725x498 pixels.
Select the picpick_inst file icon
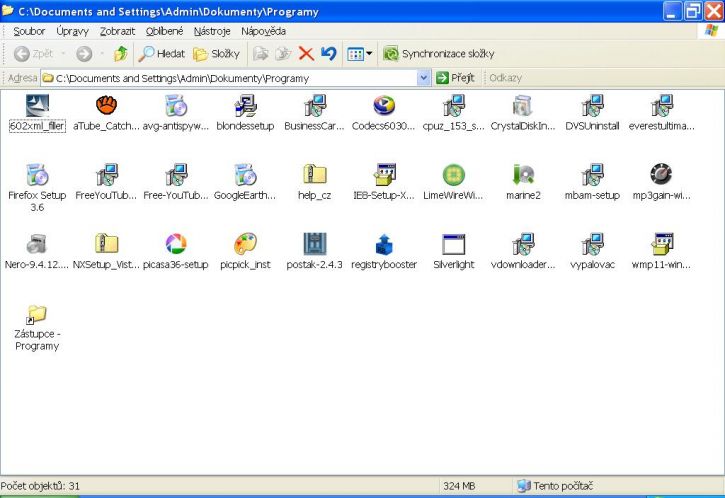pos(245,244)
